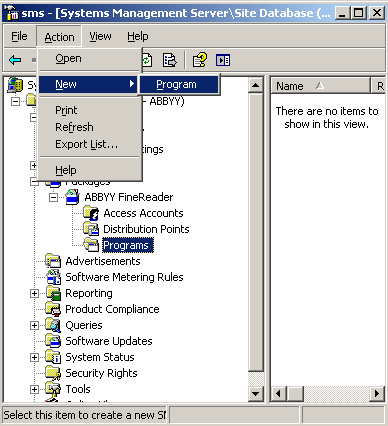Click the Reporting tree label
Image resolution: width=388 pixels, height=426 pixels.
point(89,293)
